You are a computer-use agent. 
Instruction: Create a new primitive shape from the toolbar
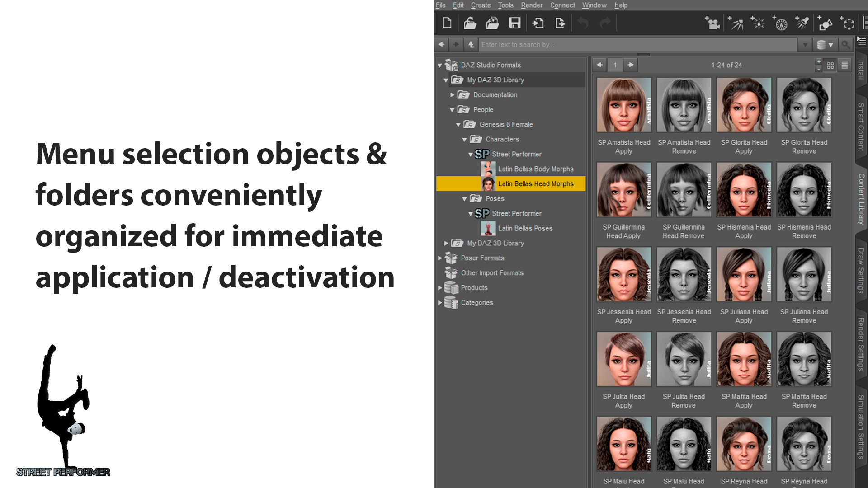click(825, 23)
